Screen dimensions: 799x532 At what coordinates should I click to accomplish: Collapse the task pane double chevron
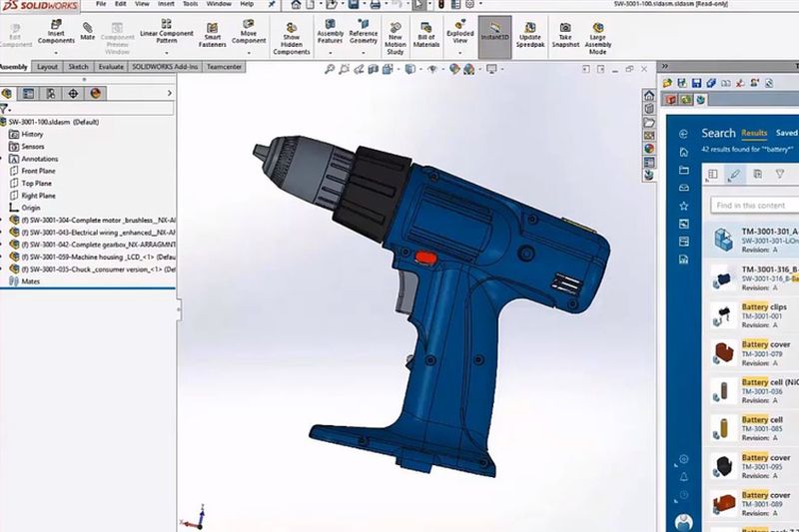664,66
